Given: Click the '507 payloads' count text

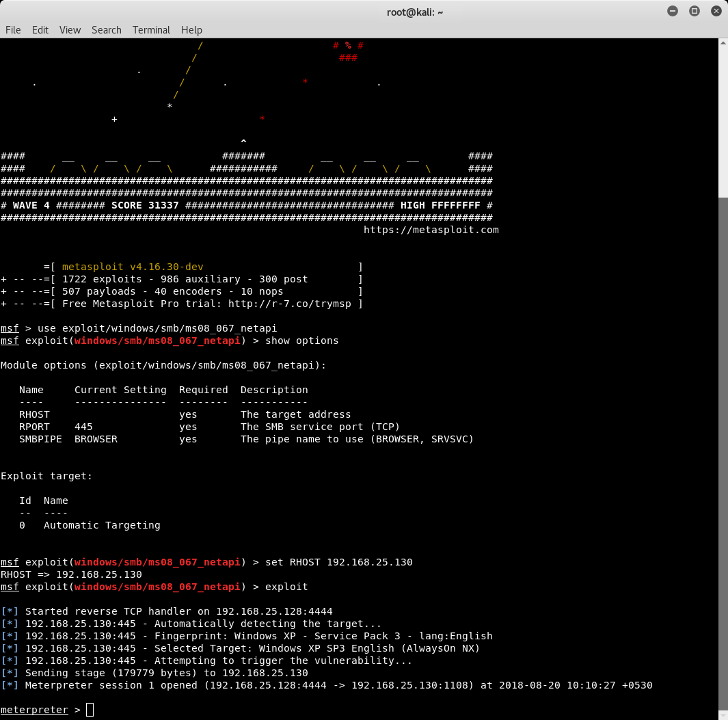Looking at the screenshot, I should click(99, 292).
